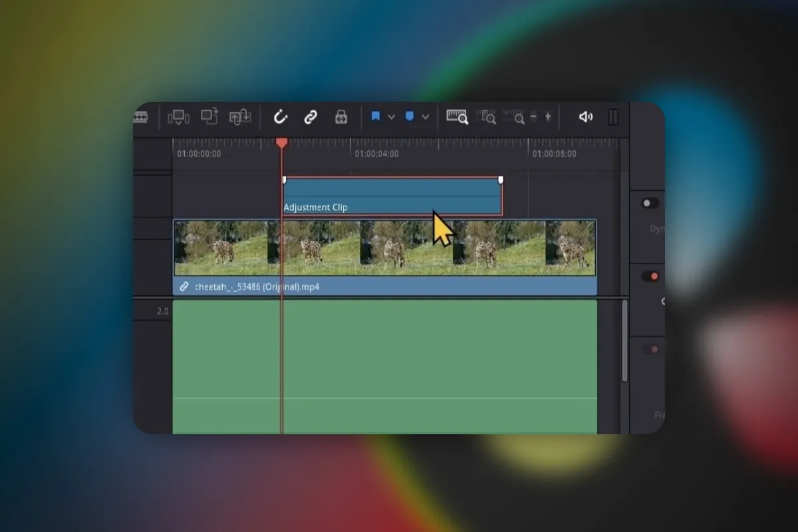Toggle Position Lock padlock icon
Image resolution: width=798 pixels, height=532 pixels.
[341, 118]
